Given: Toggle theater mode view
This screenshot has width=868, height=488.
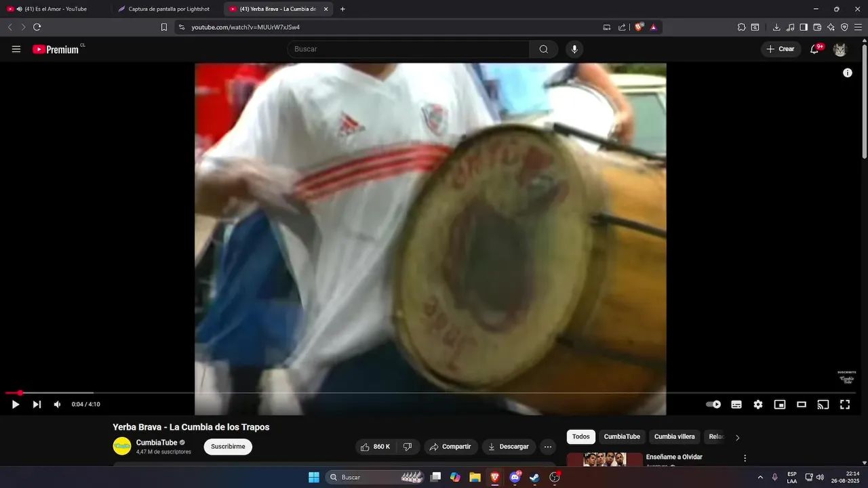Looking at the screenshot, I should [802, 405].
